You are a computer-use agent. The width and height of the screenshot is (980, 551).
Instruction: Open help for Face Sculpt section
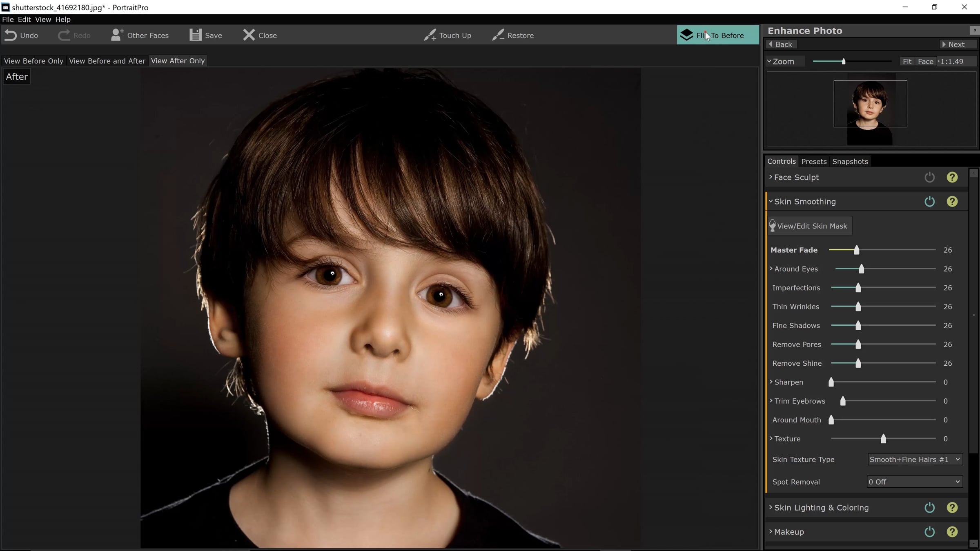coord(952,178)
